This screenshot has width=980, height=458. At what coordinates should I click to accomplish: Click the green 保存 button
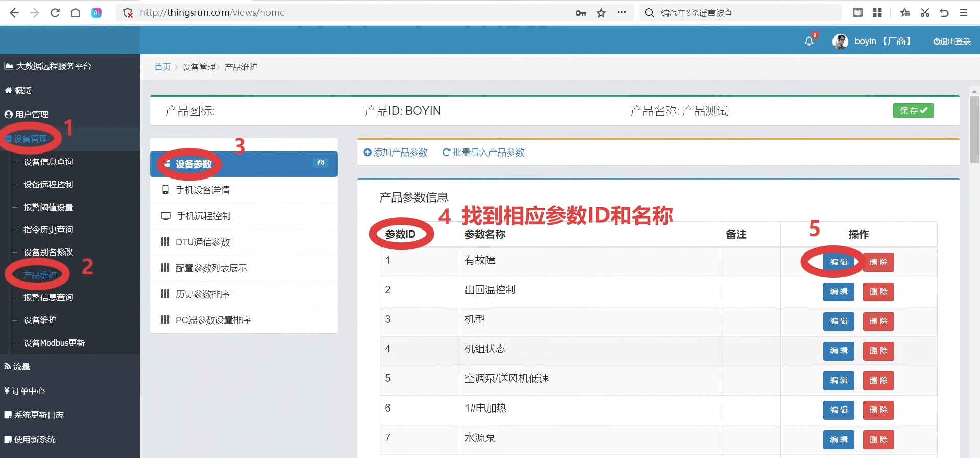pos(913,111)
